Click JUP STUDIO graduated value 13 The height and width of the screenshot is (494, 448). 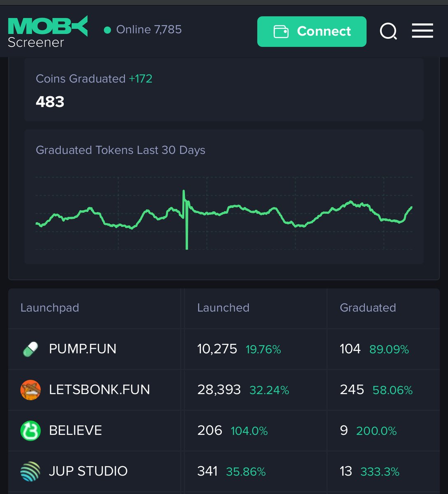[346, 471]
